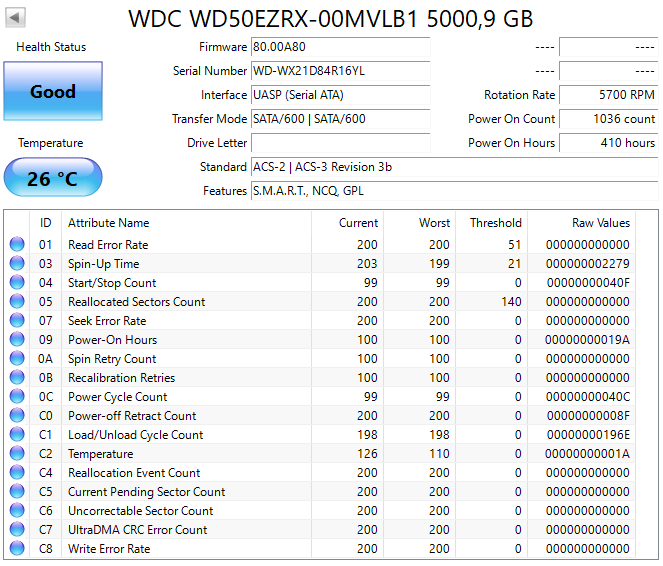This screenshot has width=663, height=566.
Task: Click raw value 000000002279
Action: (x=587, y=264)
